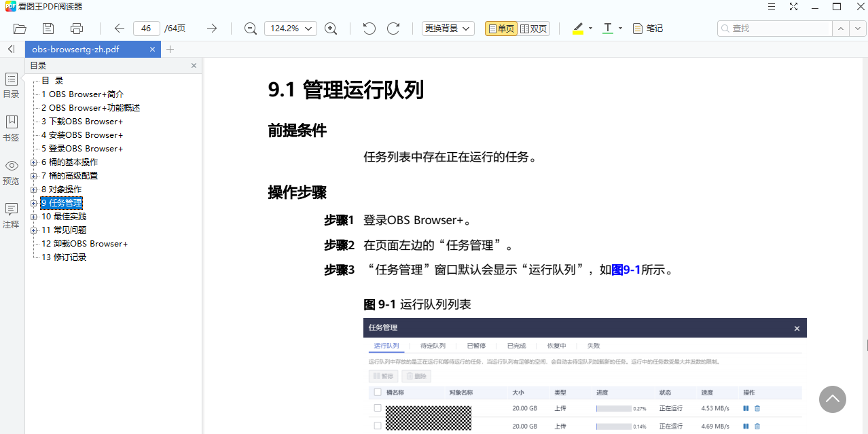Image resolution: width=868 pixels, height=434 pixels.
Task: Select 9 任务管理 outline entry
Action: 62,203
